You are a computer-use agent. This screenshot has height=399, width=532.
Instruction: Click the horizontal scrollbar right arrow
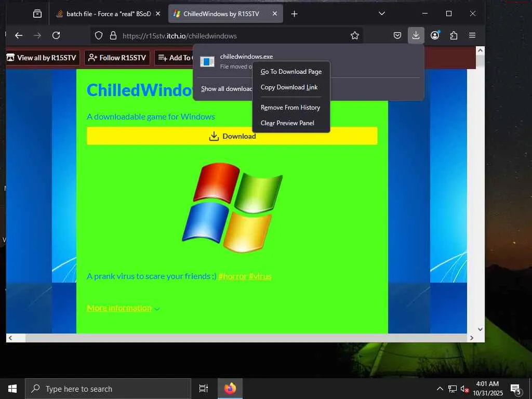click(472, 338)
